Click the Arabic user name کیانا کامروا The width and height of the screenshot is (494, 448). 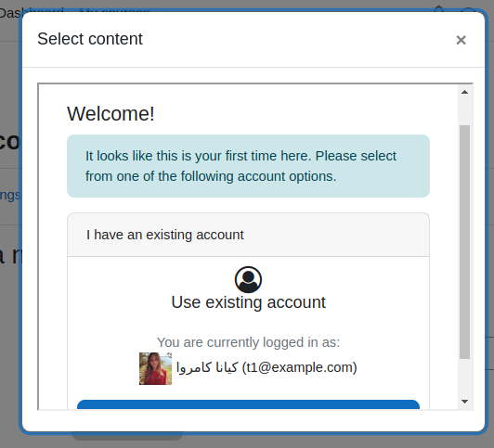click(207, 367)
